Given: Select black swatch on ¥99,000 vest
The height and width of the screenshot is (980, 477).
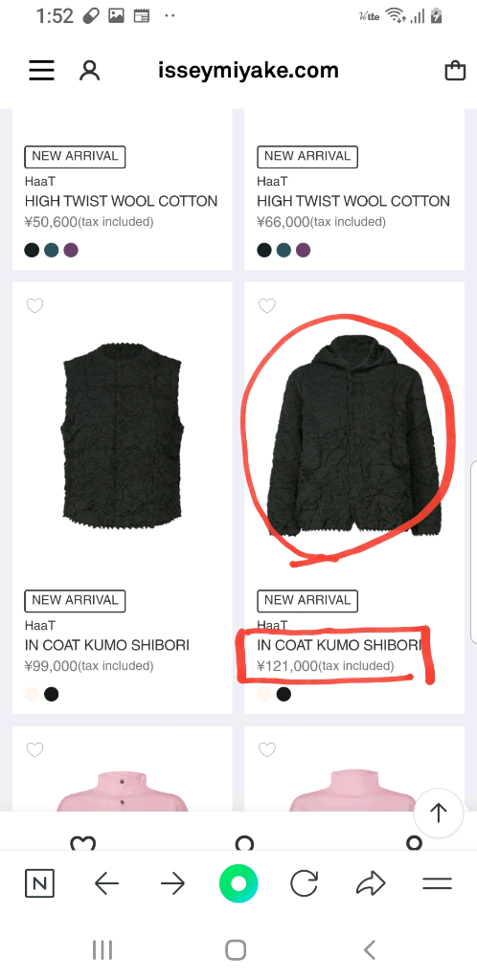Looking at the screenshot, I should click(x=52, y=695).
